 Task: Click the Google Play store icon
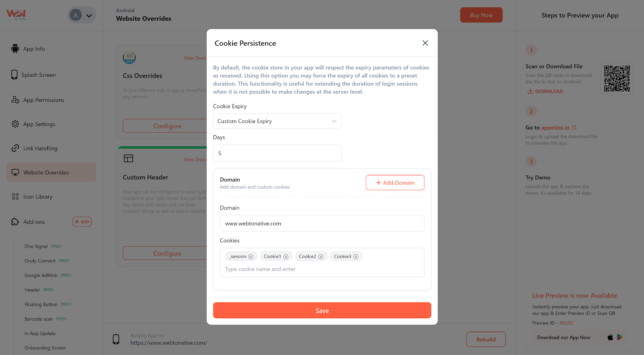(x=620, y=337)
